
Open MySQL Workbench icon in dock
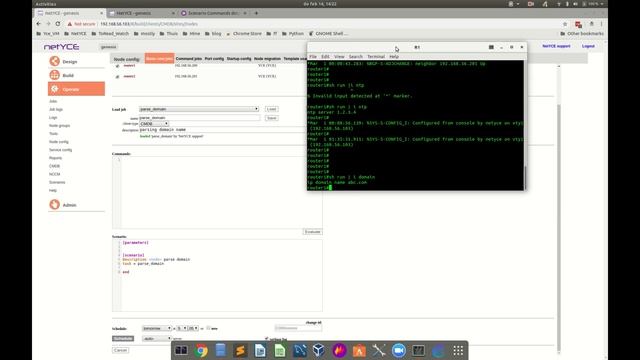coord(300,351)
